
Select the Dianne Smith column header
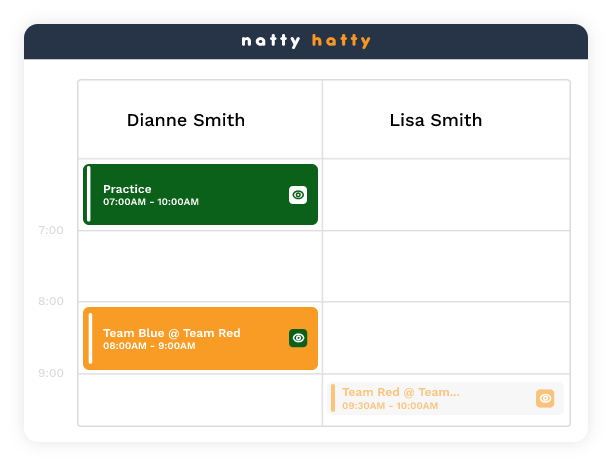click(186, 120)
